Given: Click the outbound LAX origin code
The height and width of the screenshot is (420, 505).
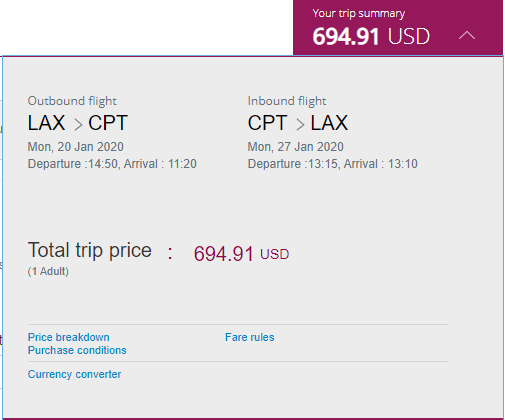Looking at the screenshot, I should point(46,123).
